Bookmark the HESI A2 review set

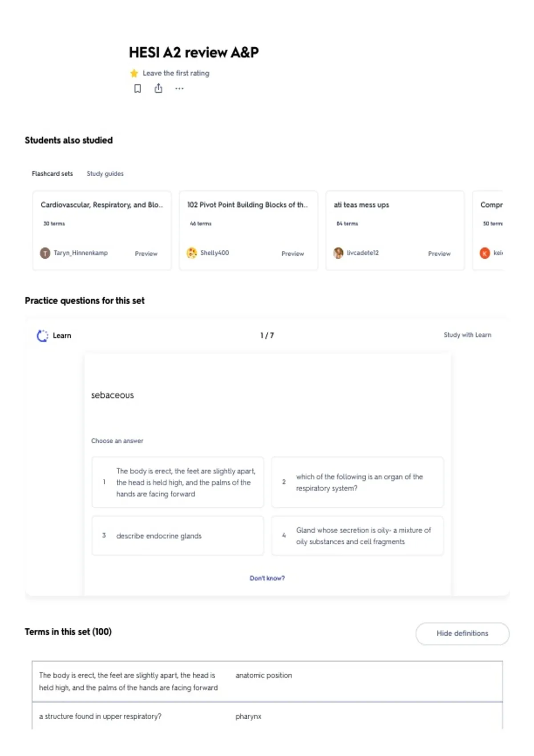(138, 88)
